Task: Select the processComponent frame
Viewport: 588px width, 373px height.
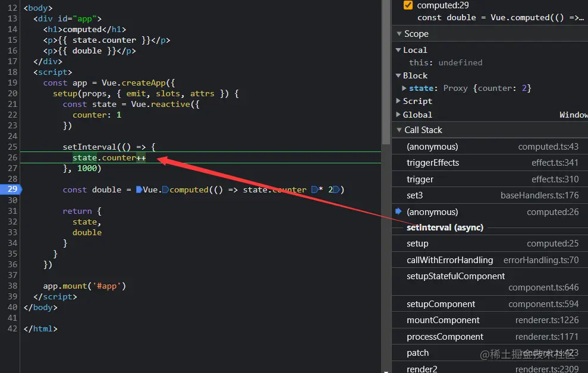Action: pos(490,337)
